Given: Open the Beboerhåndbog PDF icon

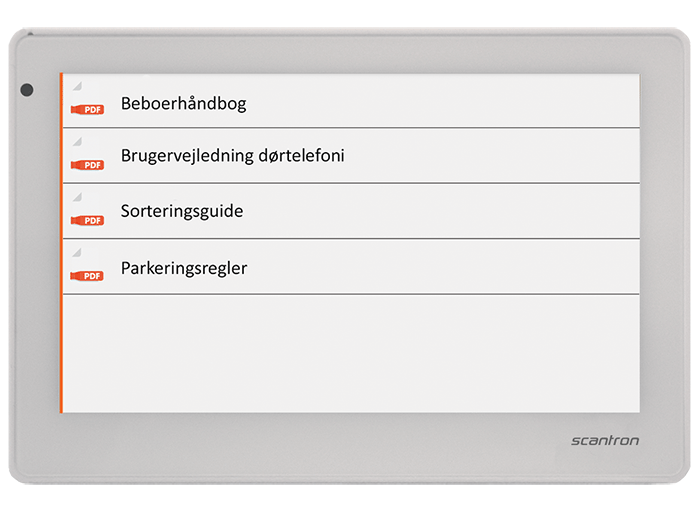Looking at the screenshot, I should (88, 109).
